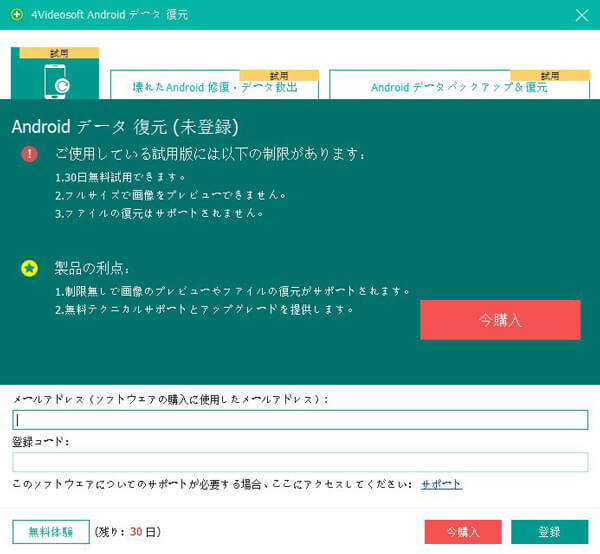The height and width of the screenshot is (554, 600).
Task: Click the 登録 register button
Action: point(549,532)
